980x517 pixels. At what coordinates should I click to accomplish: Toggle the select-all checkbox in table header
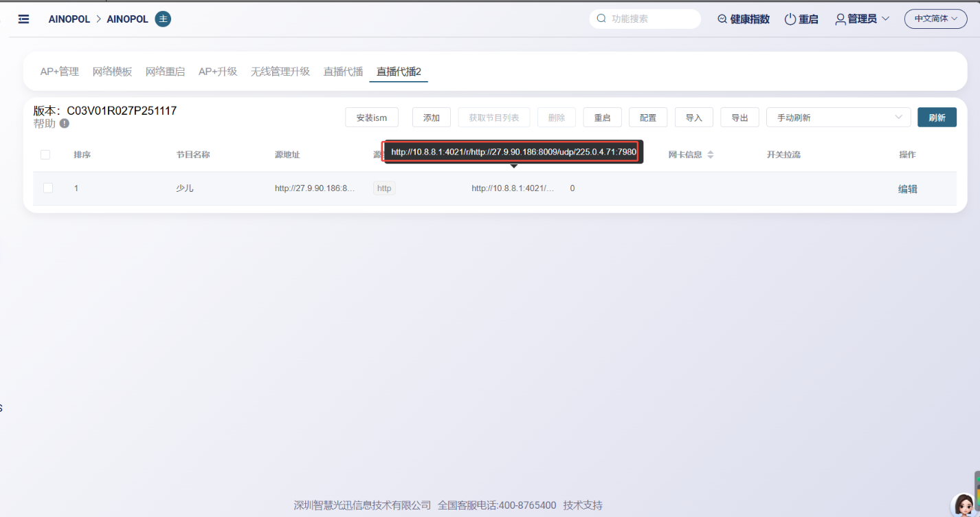(x=45, y=155)
